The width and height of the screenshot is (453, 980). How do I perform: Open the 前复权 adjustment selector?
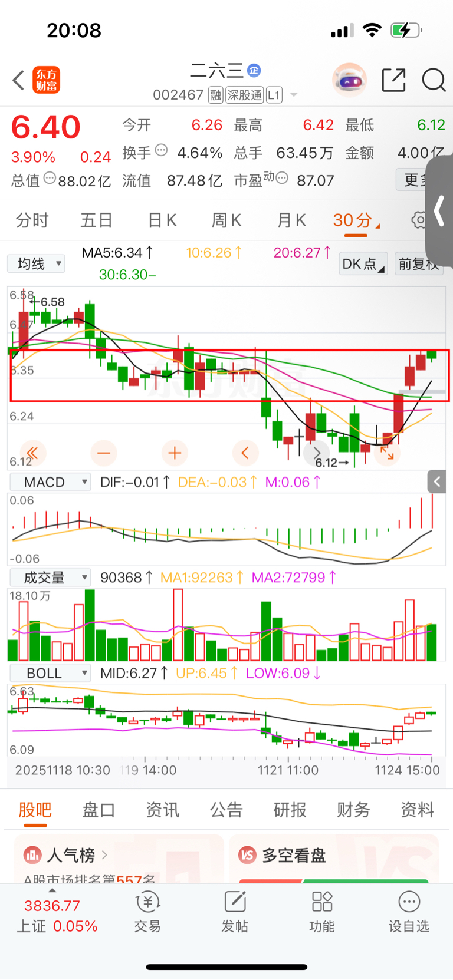point(419,263)
